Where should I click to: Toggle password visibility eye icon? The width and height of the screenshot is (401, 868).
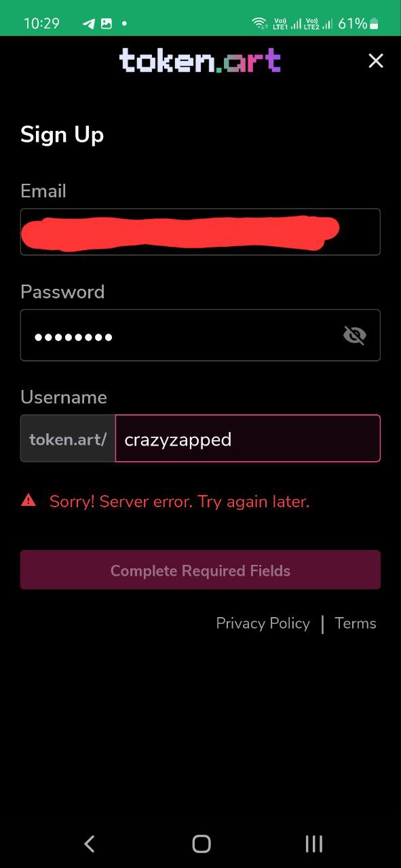coord(355,335)
